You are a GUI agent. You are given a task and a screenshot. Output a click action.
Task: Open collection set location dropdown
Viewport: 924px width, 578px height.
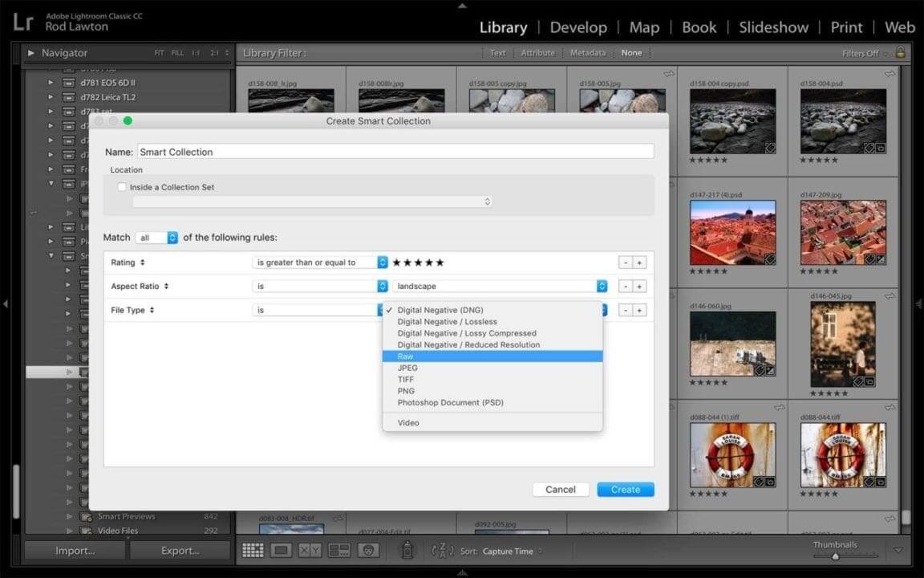pyautogui.click(x=312, y=201)
